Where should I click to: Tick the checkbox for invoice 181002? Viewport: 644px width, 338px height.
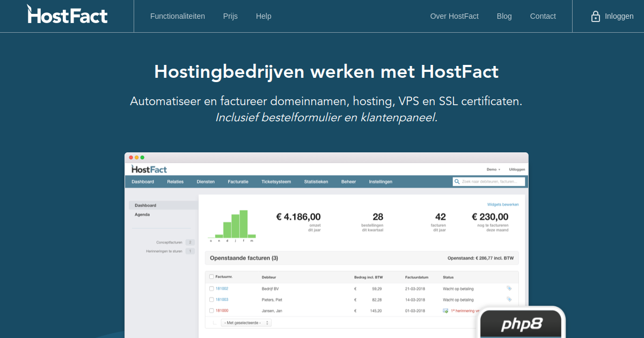[211, 289]
